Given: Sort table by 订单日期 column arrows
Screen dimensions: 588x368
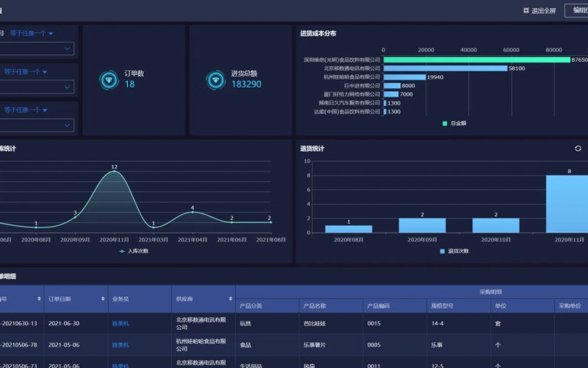Looking at the screenshot, I should [x=103, y=299].
